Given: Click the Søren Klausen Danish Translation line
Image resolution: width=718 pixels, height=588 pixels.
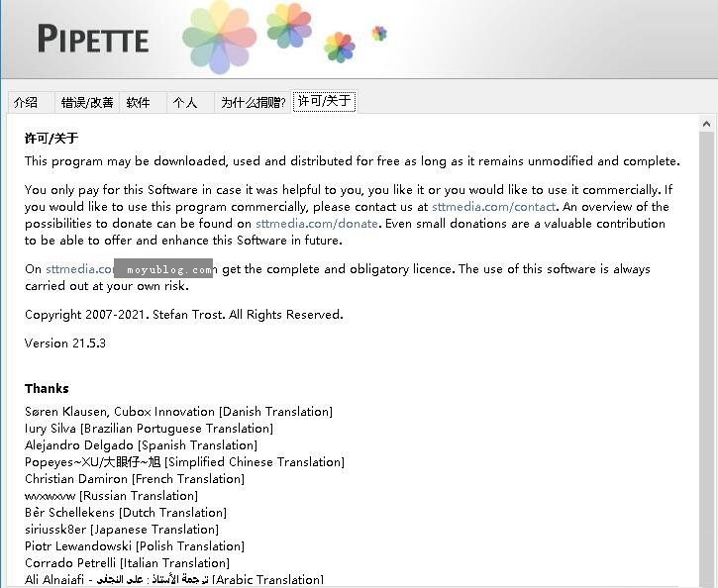Looking at the screenshot, I should coord(178,412).
